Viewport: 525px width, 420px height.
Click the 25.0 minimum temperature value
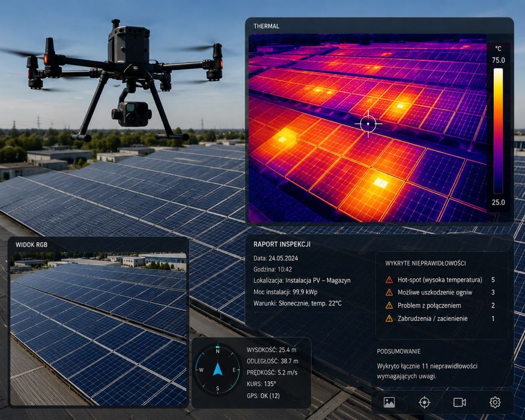tap(498, 202)
